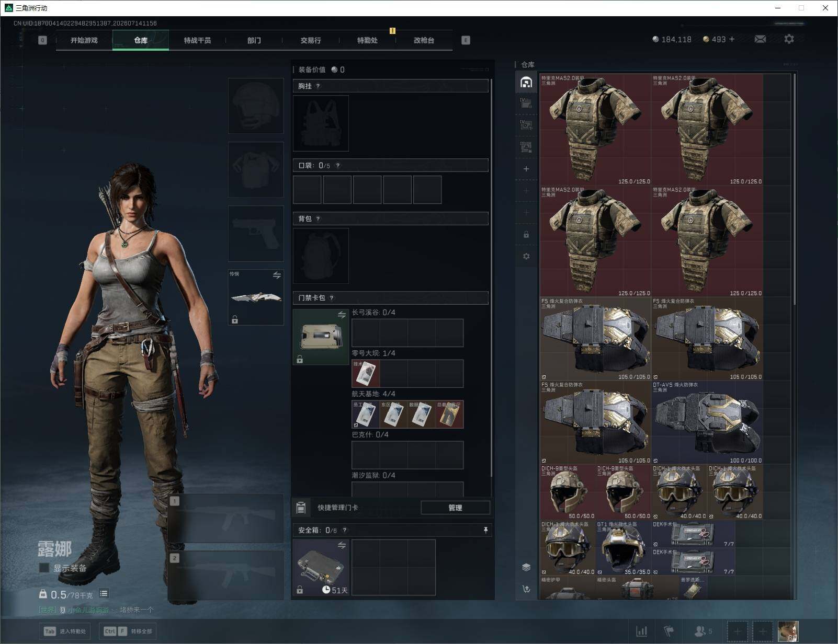This screenshot has height=644, width=838.
Task: Click the Tab 进入特勤处 button
Action: 65,631
